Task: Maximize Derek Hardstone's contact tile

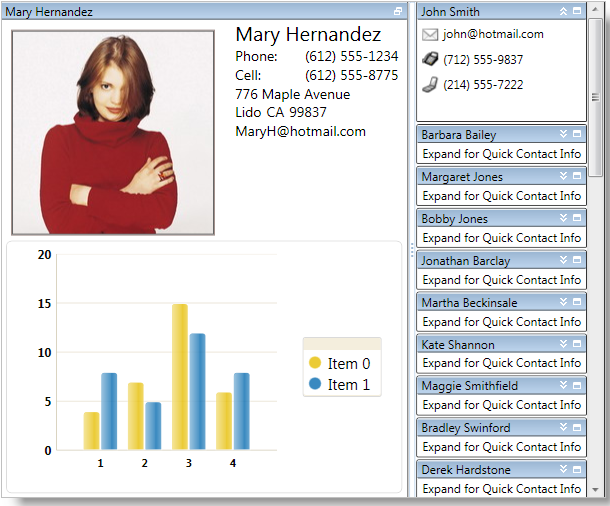Action: tap(577, 470)
